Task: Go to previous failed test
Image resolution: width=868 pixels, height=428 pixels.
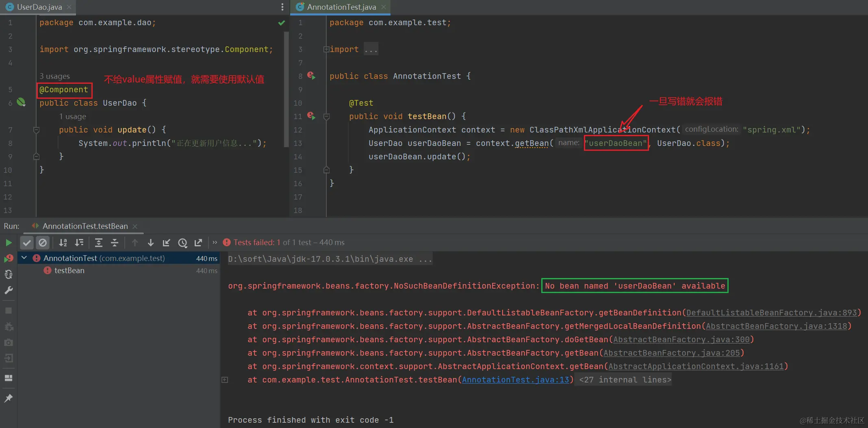Action: 135,243
